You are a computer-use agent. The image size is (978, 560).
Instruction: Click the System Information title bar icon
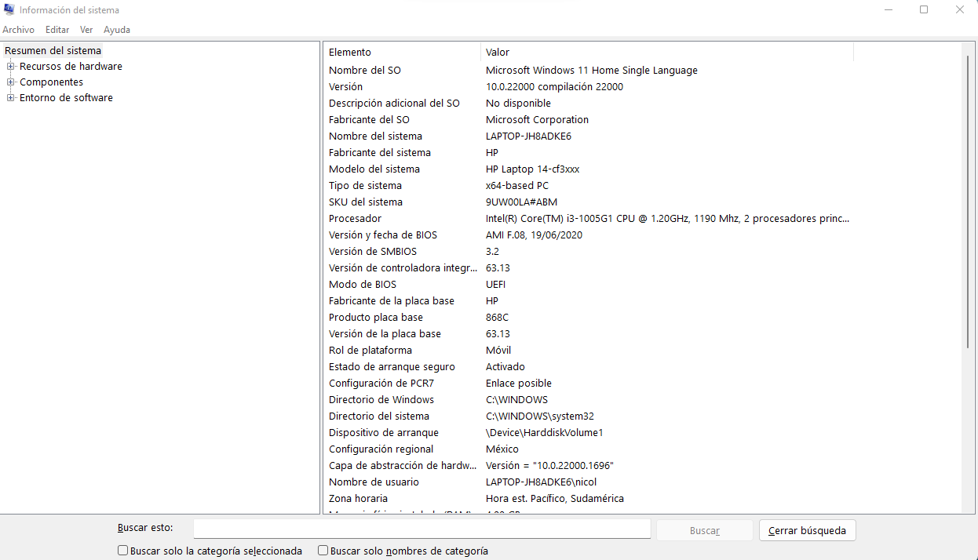coord(10,10)
